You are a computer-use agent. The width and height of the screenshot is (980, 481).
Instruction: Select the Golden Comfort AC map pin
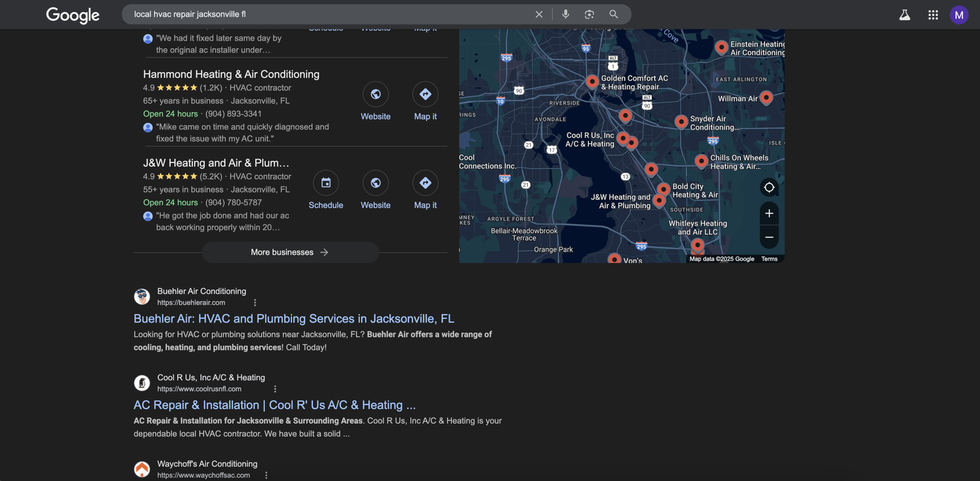592,81
